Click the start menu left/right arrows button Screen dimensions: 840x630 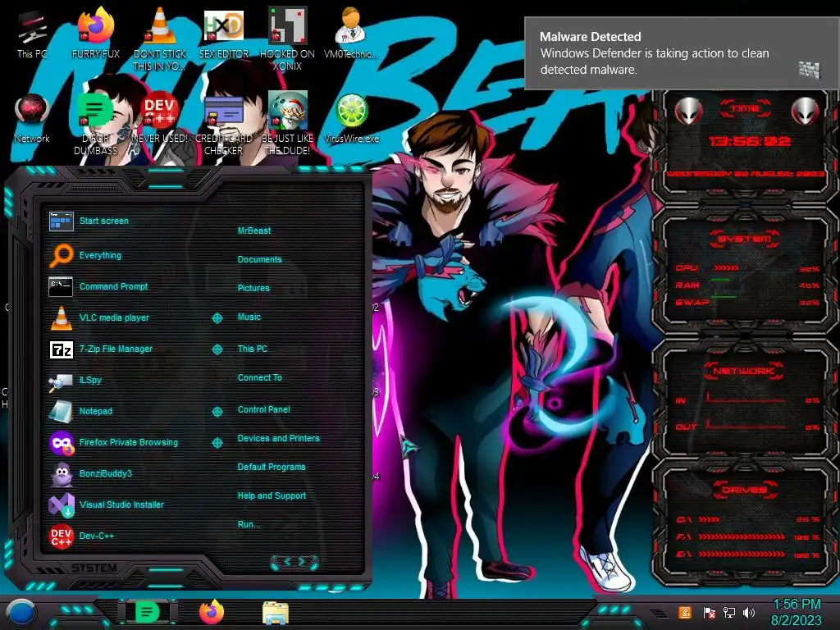[294, 562]
